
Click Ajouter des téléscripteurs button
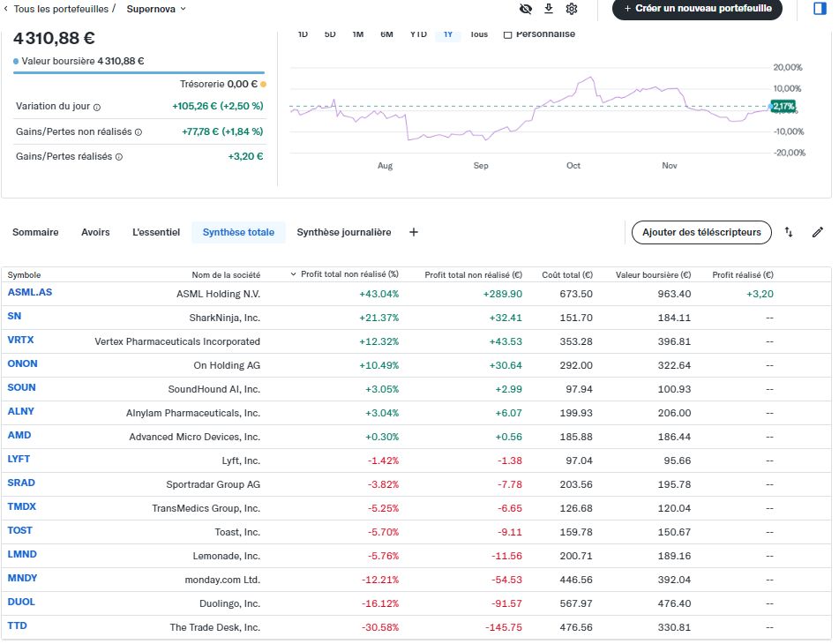pyautogui.click(x=701, y=232)
